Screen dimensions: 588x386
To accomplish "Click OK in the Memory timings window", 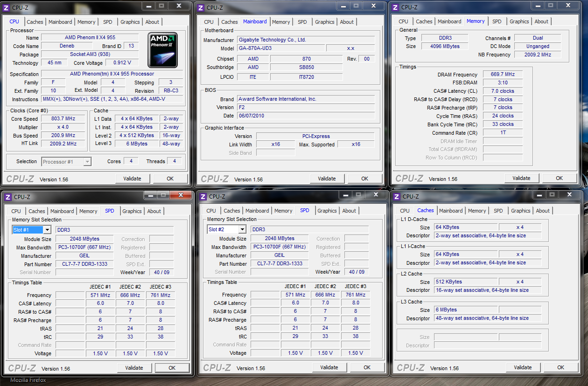I will (x=560, y=178).
